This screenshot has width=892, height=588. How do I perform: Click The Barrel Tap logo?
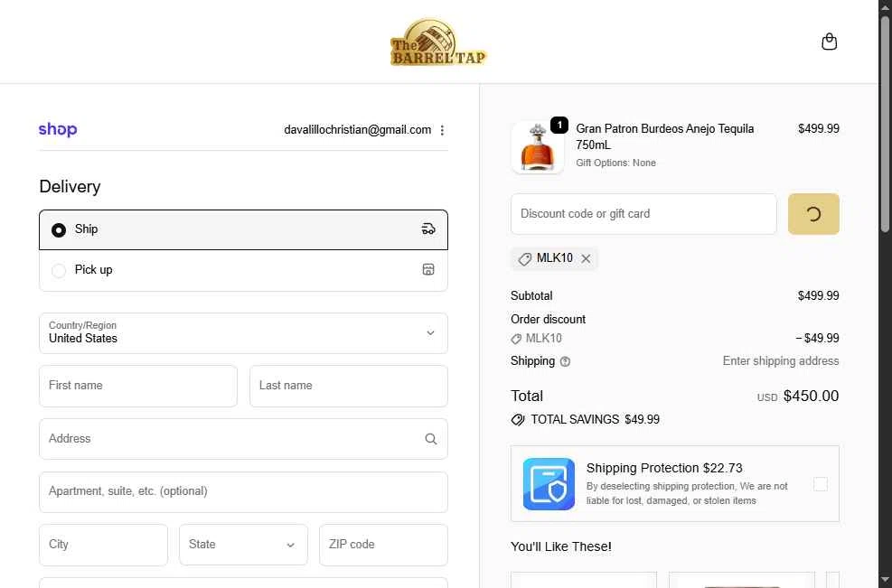tap(438, 42)
